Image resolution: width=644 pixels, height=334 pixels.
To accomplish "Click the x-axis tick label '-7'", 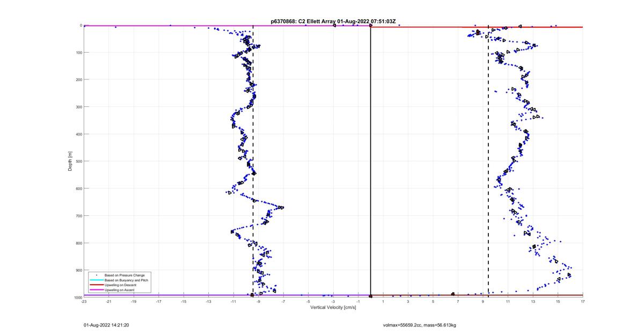I will click(x=283, y=302).
